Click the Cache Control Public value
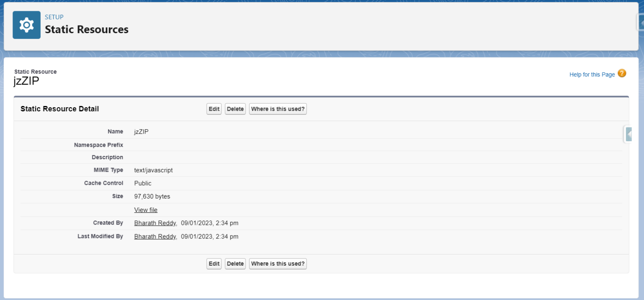This screenshot has width=644, height=300. point(143,183)
